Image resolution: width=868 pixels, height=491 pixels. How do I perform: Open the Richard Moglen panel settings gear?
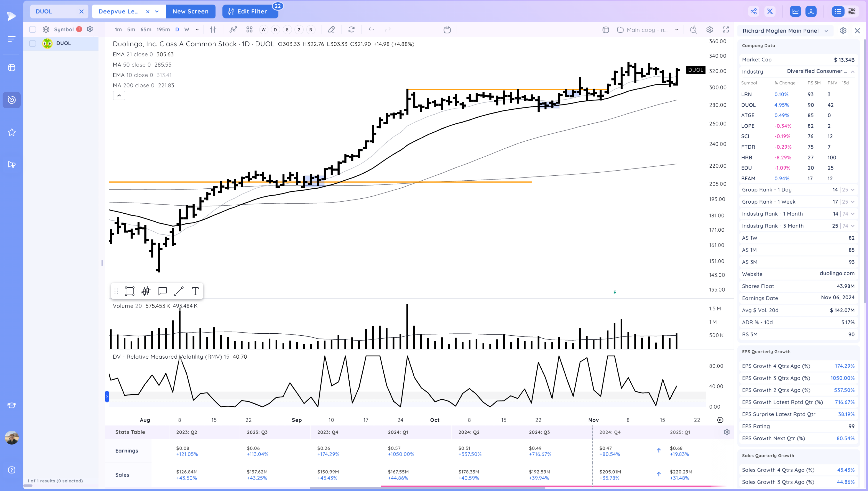click(843, 31)
